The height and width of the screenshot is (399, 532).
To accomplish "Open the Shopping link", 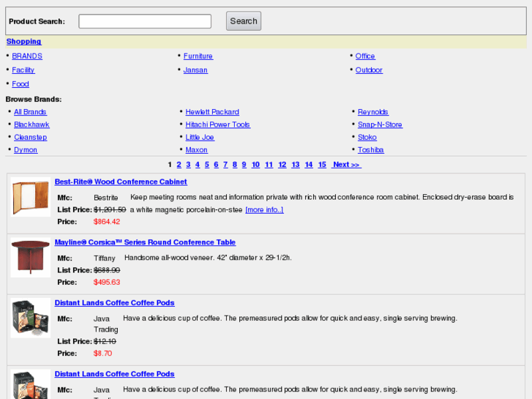I will (x=23, y=42).
